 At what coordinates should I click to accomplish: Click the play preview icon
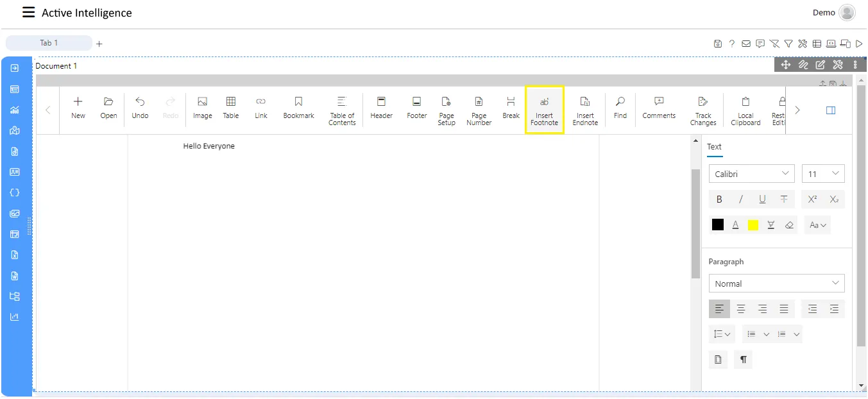[x=859, y=44]
